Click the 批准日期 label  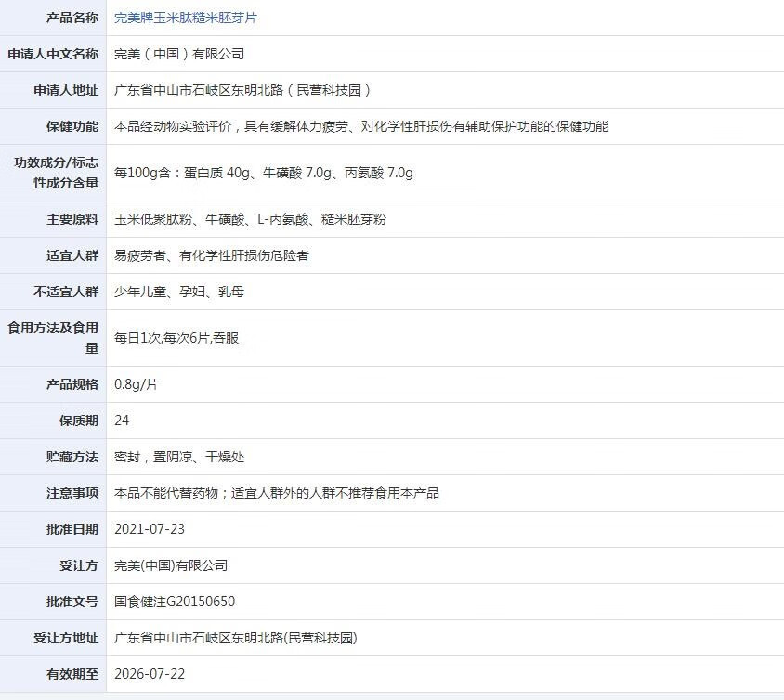pos(72,529)
